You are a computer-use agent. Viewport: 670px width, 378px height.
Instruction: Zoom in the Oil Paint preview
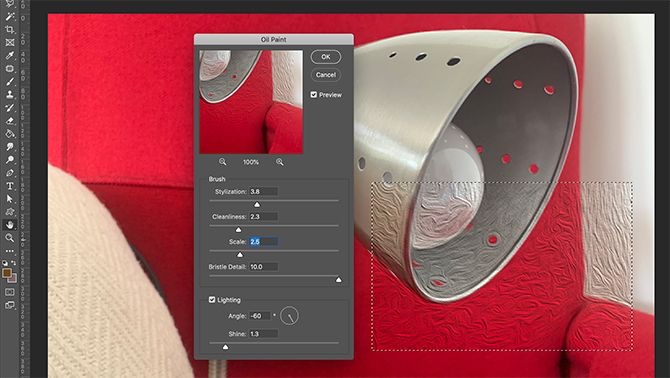click(x=279, y=162)
